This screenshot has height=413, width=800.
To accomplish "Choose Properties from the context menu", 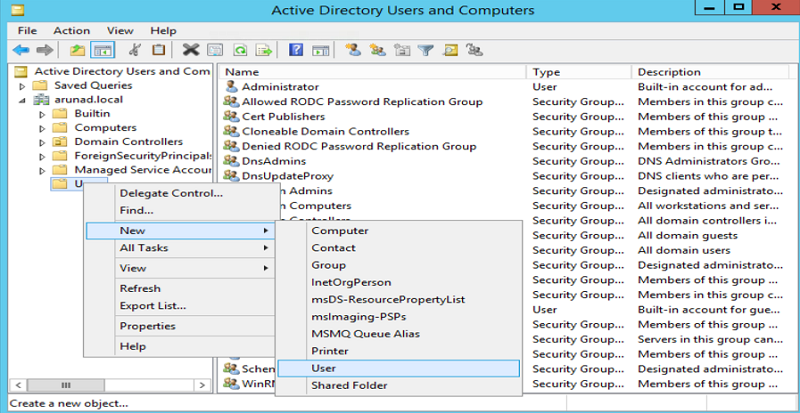I will [x=179, y=326].
